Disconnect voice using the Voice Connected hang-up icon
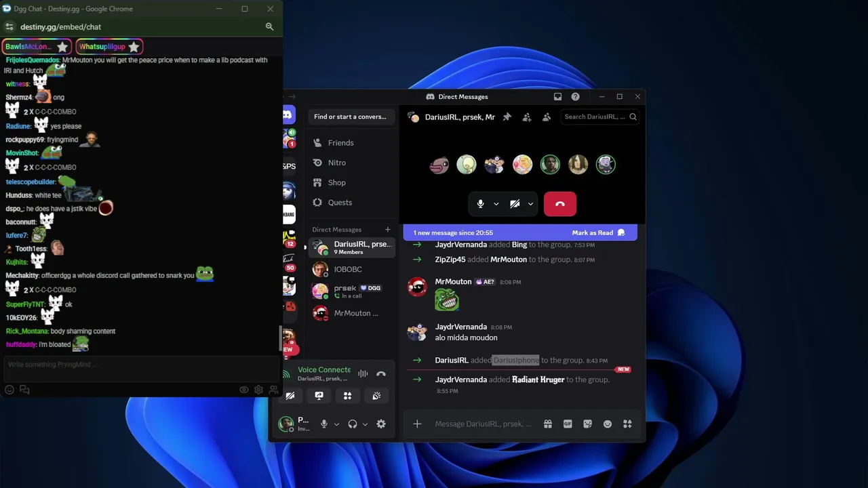The width and height of the screenshot is (868, 488). (381, 373)
